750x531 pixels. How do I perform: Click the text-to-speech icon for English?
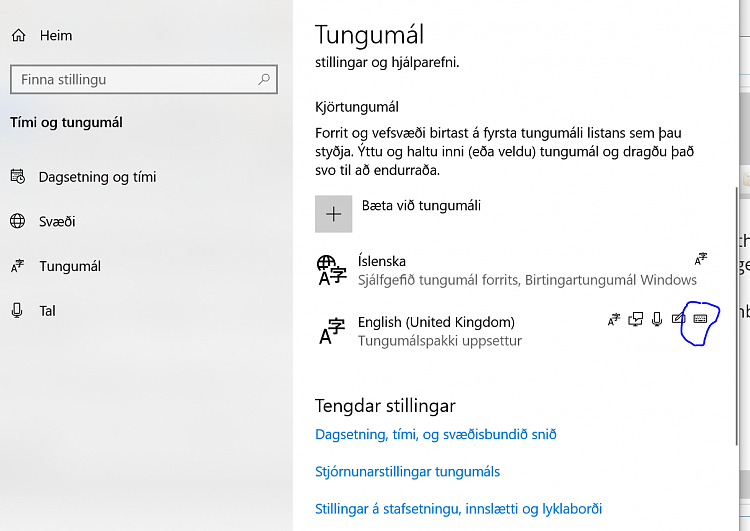tap(636, 319)
